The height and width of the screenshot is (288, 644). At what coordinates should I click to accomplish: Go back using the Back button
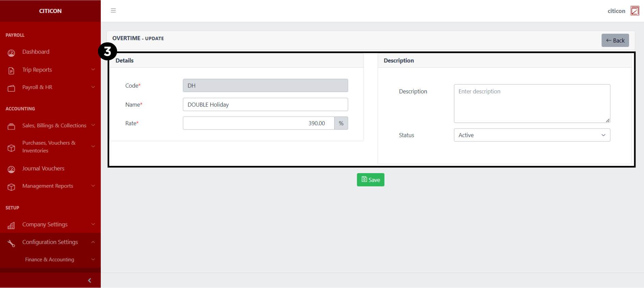click(615, 41)
